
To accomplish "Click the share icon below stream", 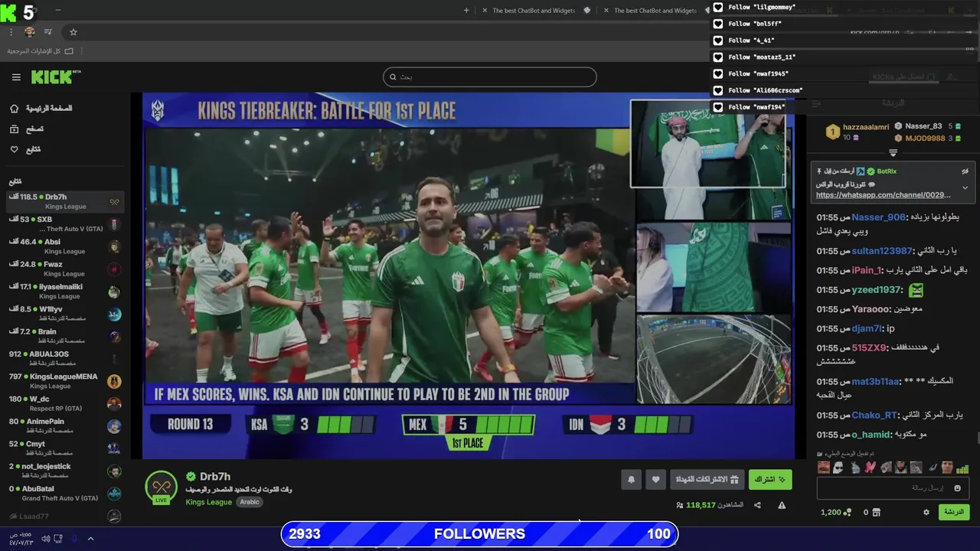I will click(757, 505).
